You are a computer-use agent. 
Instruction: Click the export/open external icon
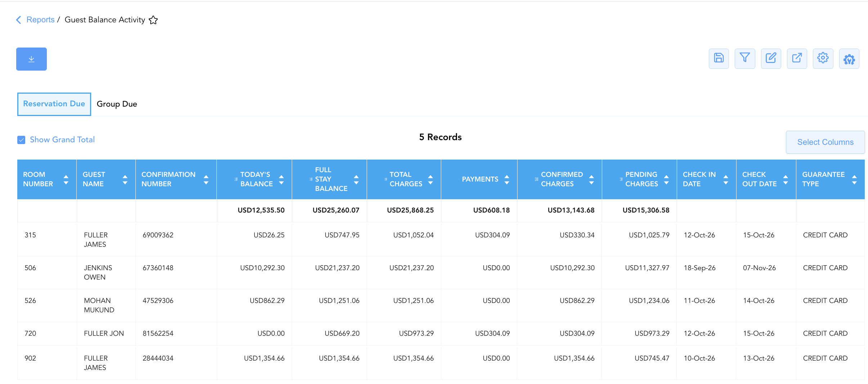click(797, 58)
